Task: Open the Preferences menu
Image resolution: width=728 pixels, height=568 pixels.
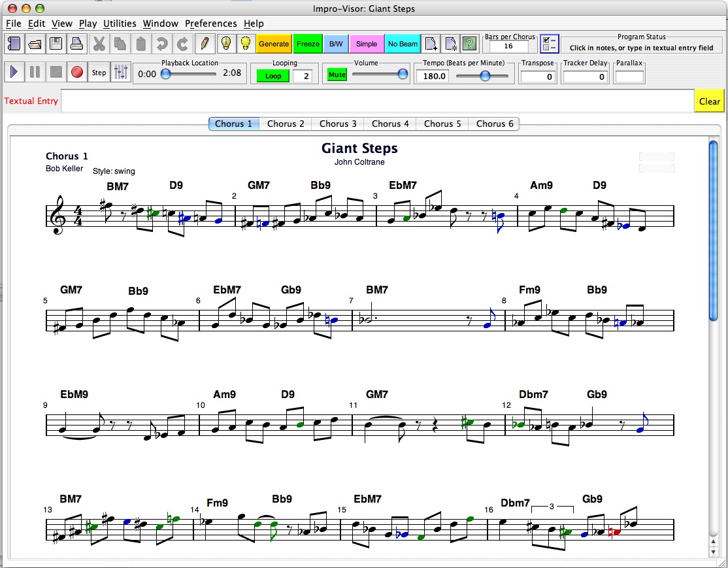Action: click(211, 24)
